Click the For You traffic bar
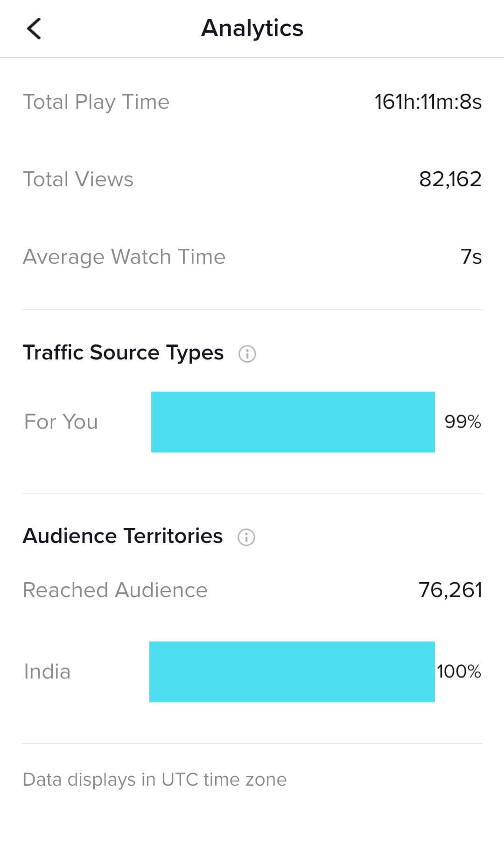Viewport: 504px width, 866px height. click(x=293, y=422)
